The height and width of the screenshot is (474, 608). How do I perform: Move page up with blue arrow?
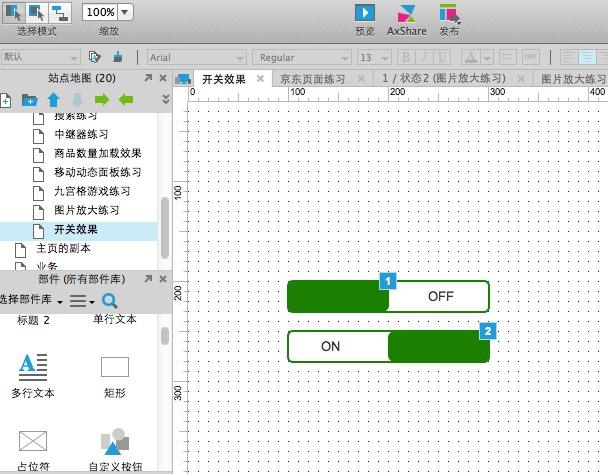pos(54,100)
